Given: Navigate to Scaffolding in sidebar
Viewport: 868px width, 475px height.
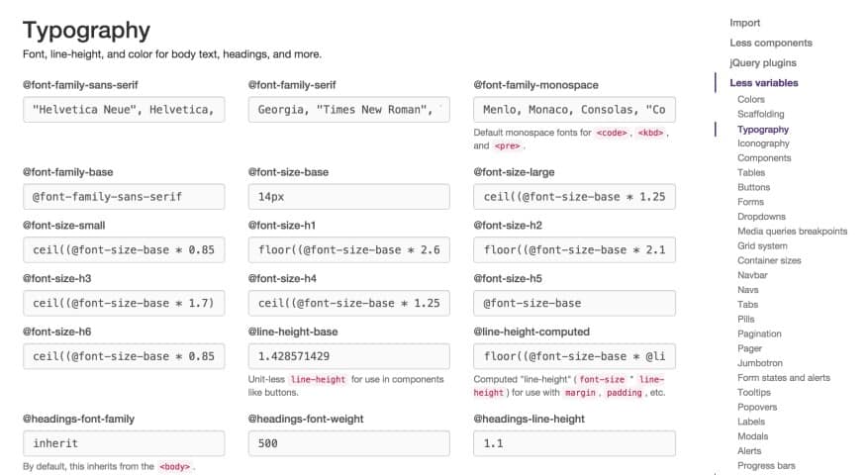Looking at the screenshot, I should (760, 114).
